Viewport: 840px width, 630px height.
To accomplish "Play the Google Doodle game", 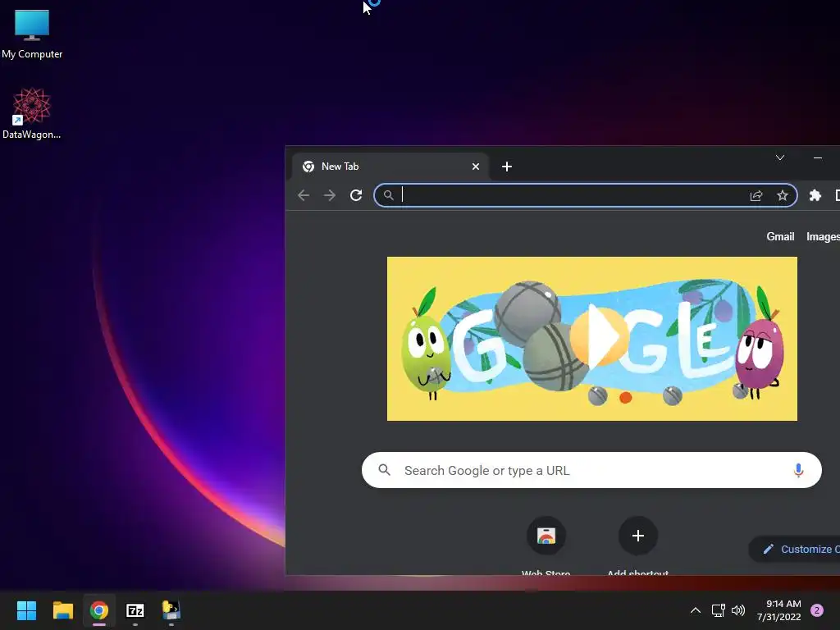I will point(599,337).
